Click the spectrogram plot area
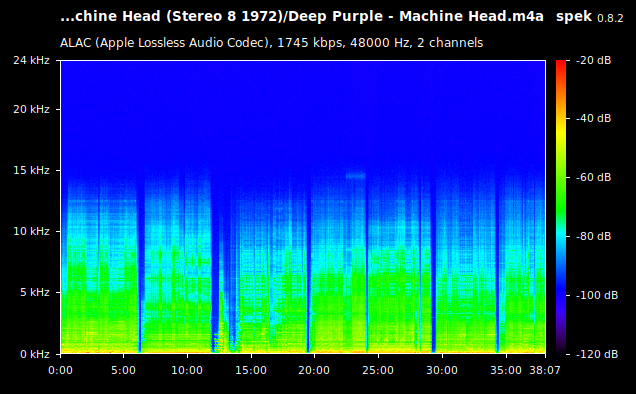 pos(303,207)
